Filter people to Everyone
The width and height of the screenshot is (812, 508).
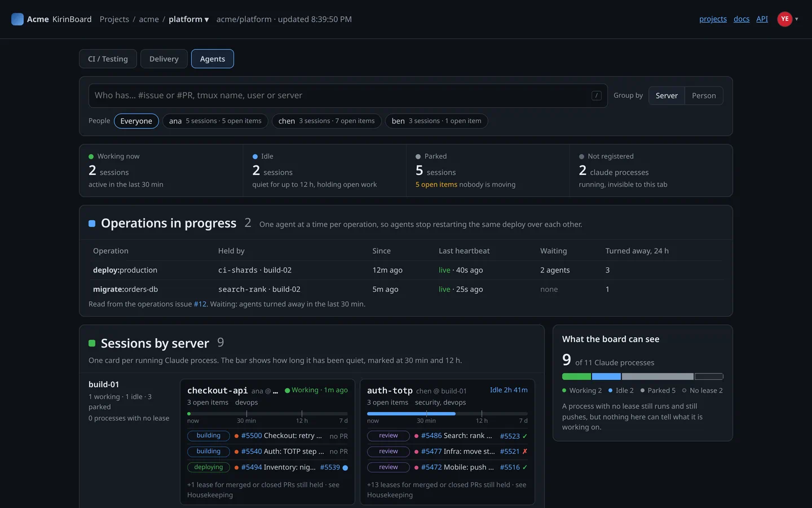point(136,121)
